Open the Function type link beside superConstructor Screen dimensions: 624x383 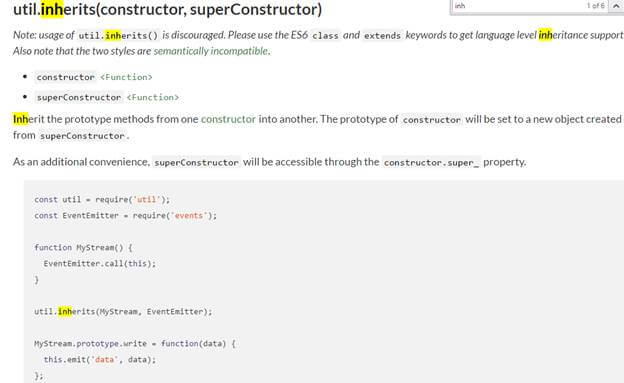pyautogui.click(x=153, y=98)
